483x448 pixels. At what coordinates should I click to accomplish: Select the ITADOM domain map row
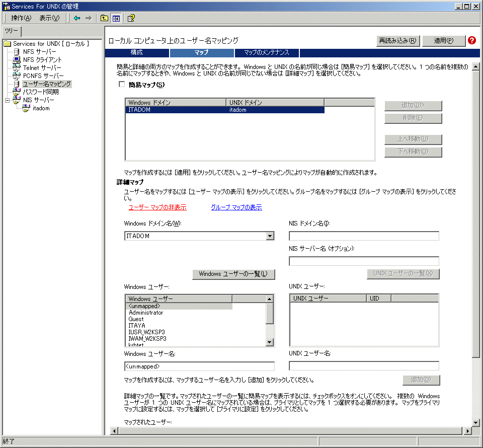(225, 110)
